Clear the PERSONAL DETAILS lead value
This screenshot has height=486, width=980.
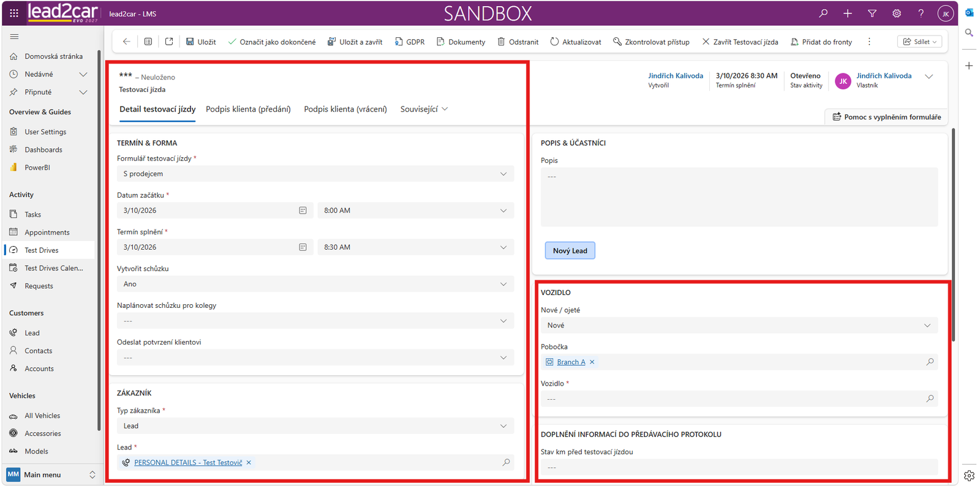[x=249, y=463]
